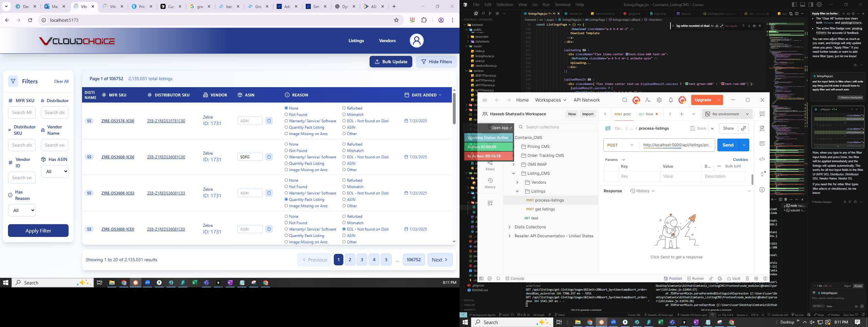Open request documentation icon in Postman

coord(762,128)
